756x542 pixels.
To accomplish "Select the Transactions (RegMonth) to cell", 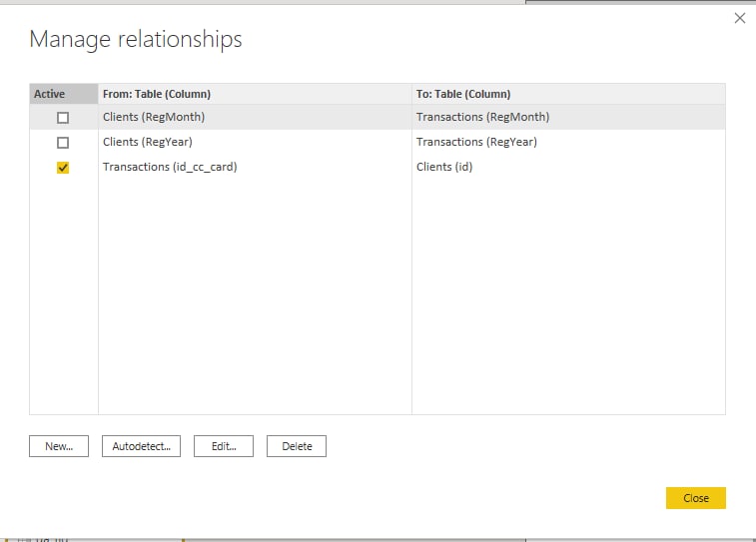I will 568,117.
